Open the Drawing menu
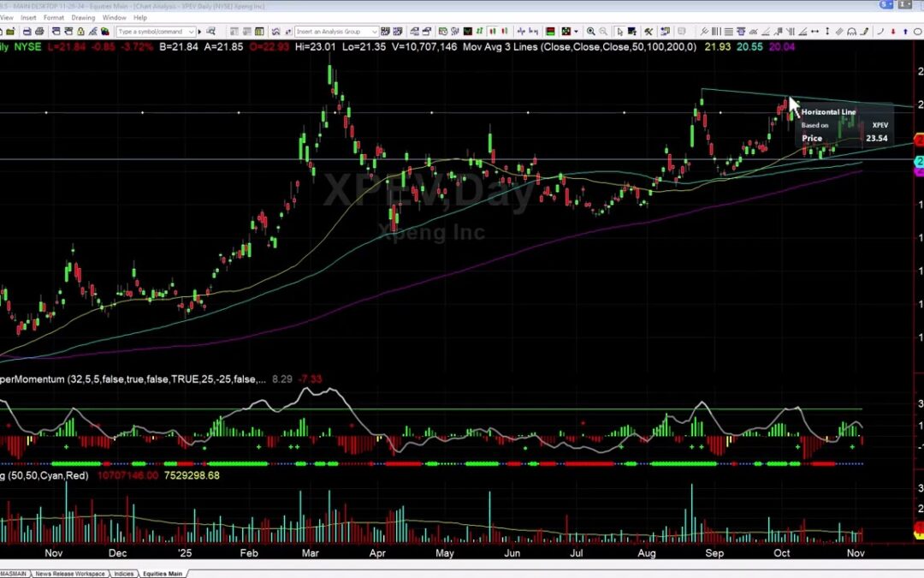 tap(84, 16)
